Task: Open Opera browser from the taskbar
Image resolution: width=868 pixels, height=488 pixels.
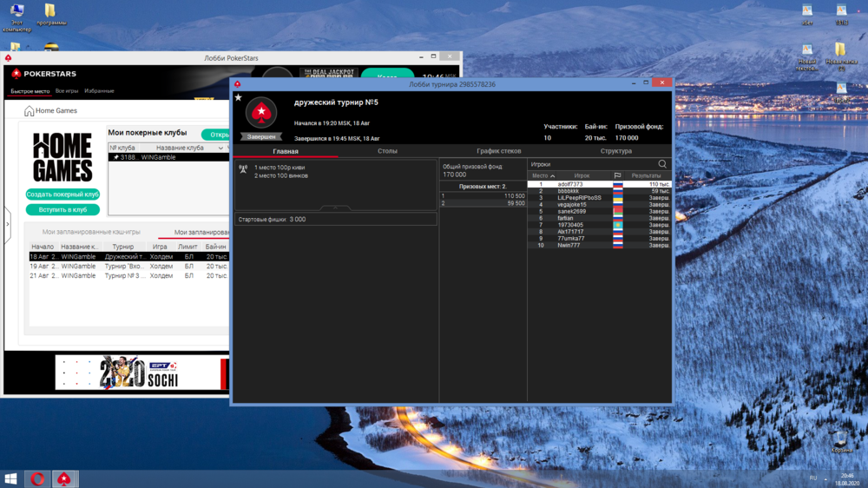Action: (38, 478)
